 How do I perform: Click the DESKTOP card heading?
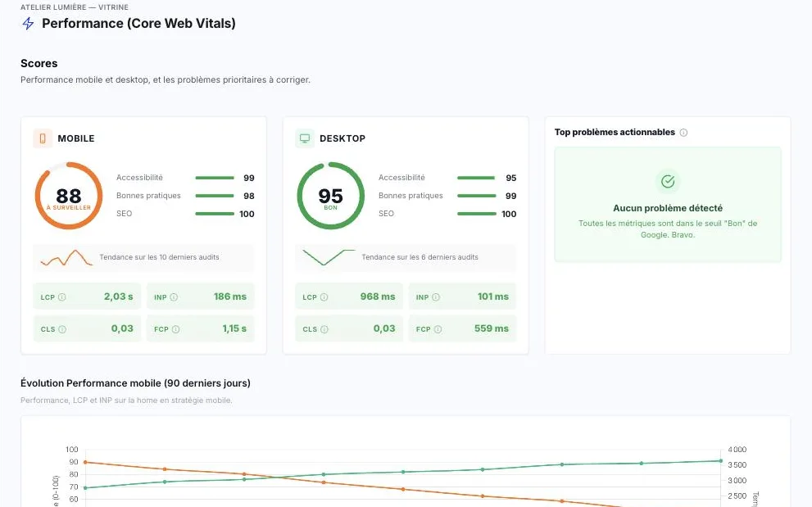pyautogui.click(x=342, y=138)
